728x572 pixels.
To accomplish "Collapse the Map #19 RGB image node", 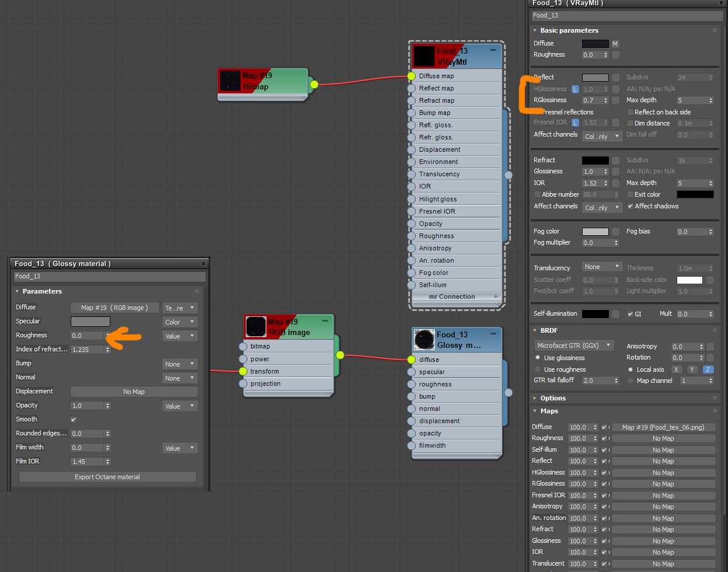I will pyautogui.click(x=325, y=320).
